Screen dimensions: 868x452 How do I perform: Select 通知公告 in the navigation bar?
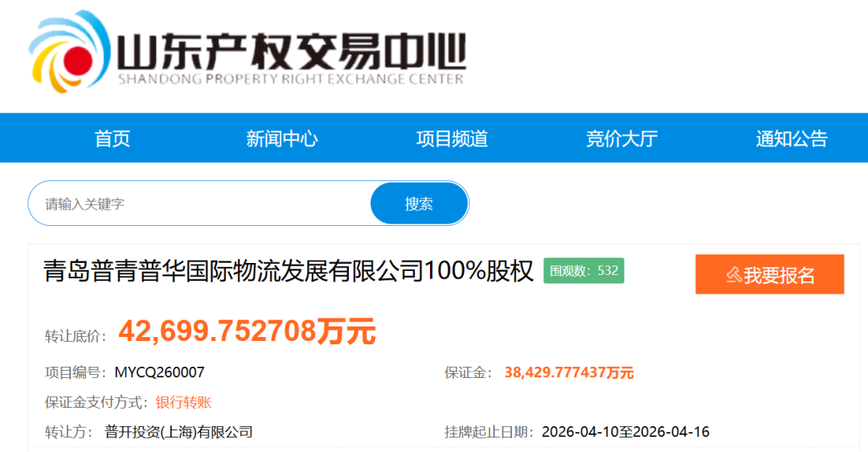click(x=792, y=138)
